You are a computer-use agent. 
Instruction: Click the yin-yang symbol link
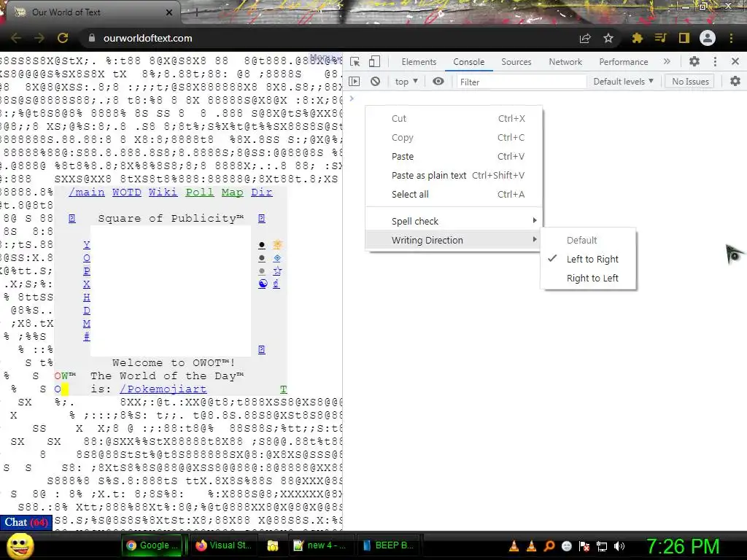pos(263,284)
